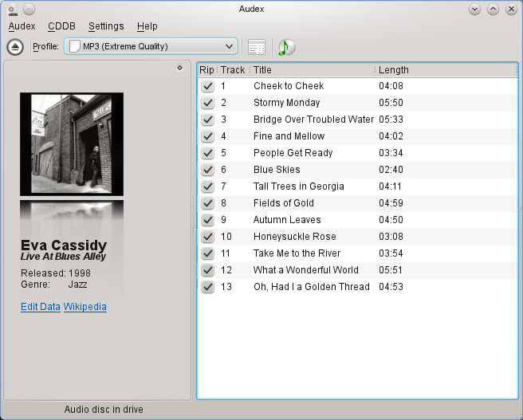Click the length value 05:51

[391, 270]
